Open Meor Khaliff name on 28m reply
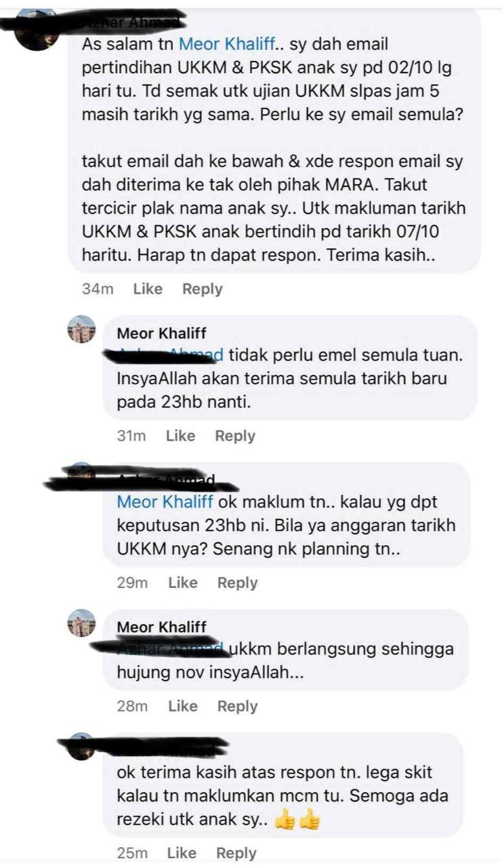The height and width of the screenshot is (868, 502). 162,627
